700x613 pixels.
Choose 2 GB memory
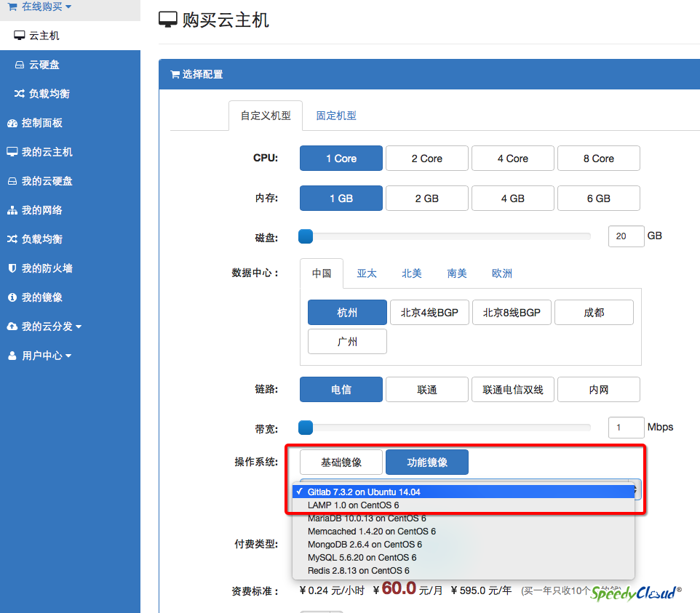(427, 198)
